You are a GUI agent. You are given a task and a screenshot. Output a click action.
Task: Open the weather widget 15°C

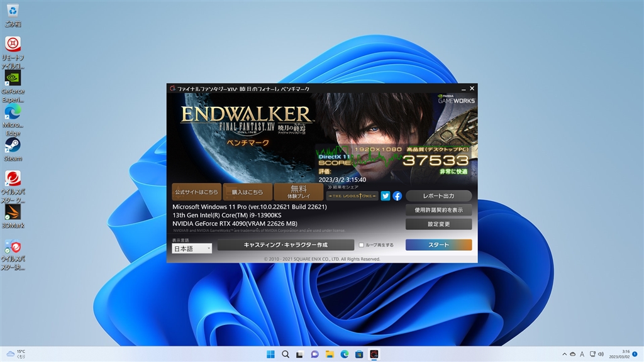coord(16,354)
